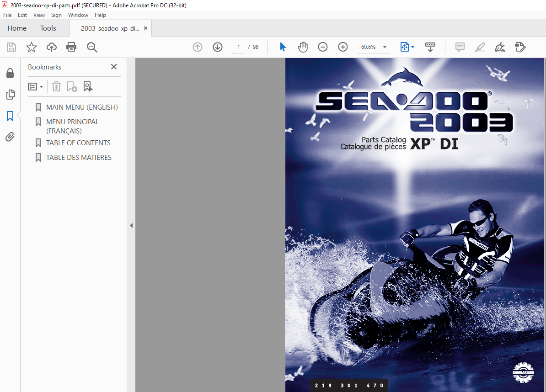The width and height of the screenshot is (546, 392).
Task: Click the scrolling mode keyboard-arrow icon
Action: click(x=430, y=47)
